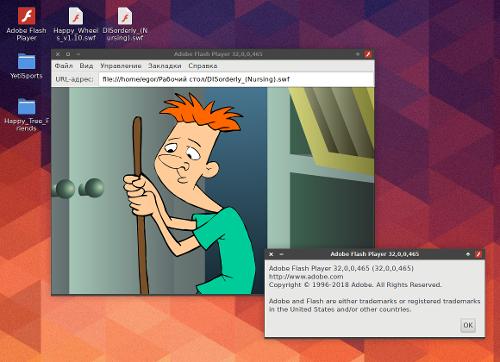The image size is (500, 362).
Task: Open the Справка menu
Action: pyautogui.click(x=203, y=66)
